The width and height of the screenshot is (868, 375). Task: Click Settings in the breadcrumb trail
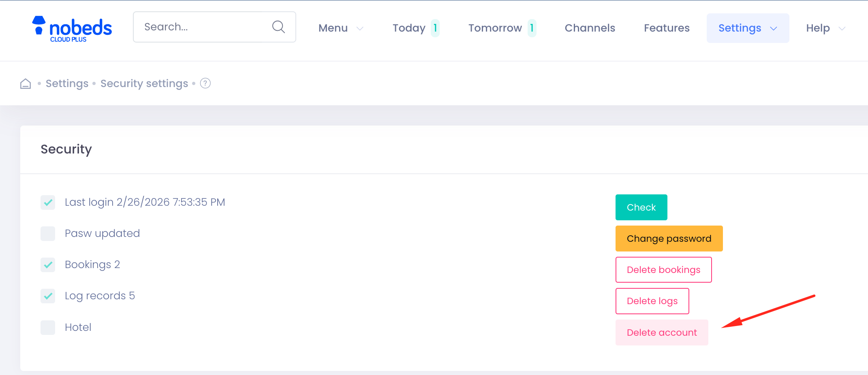point(67,83)
